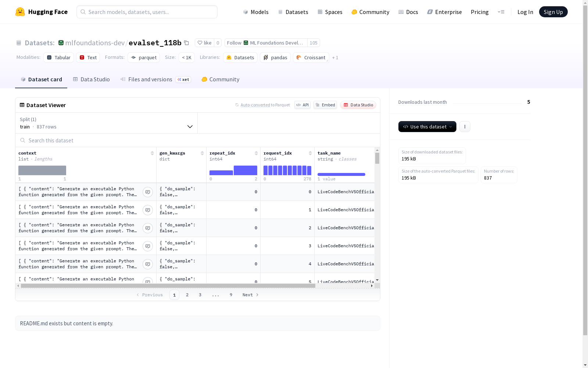Open the Auto-converted link
This screenshot has height=368, width=588.
pyautogui.click(x=255, y=105)
